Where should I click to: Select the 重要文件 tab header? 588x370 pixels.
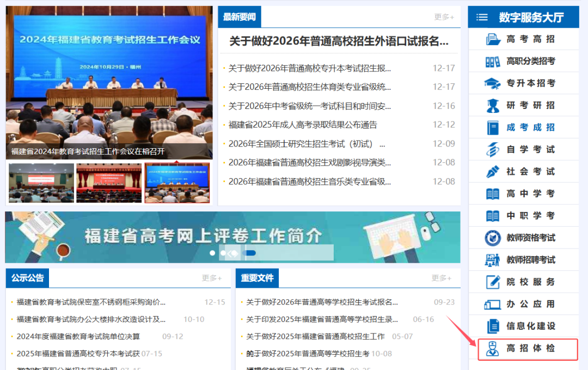coord(257,278)
